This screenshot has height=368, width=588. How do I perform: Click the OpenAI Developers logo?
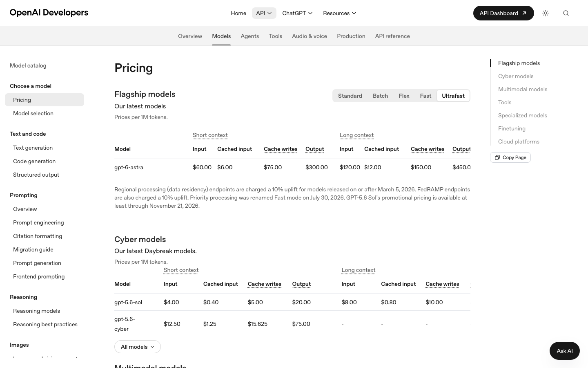click(x=49, y=13)
